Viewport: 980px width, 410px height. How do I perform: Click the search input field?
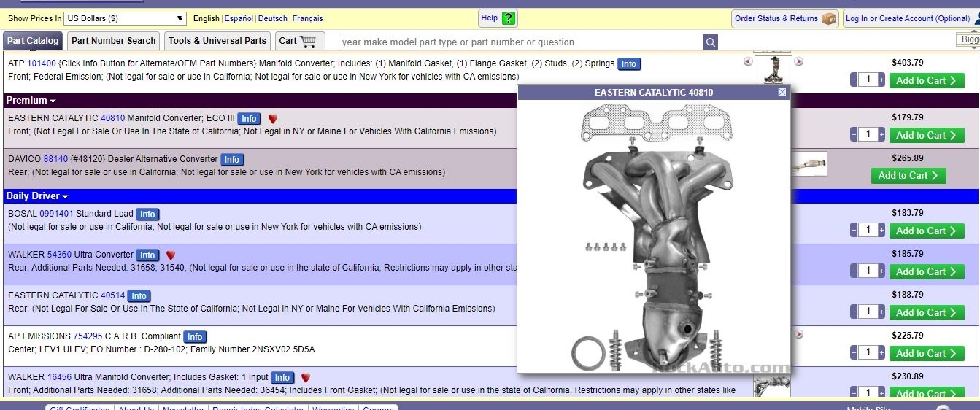(x=521, y=42)
